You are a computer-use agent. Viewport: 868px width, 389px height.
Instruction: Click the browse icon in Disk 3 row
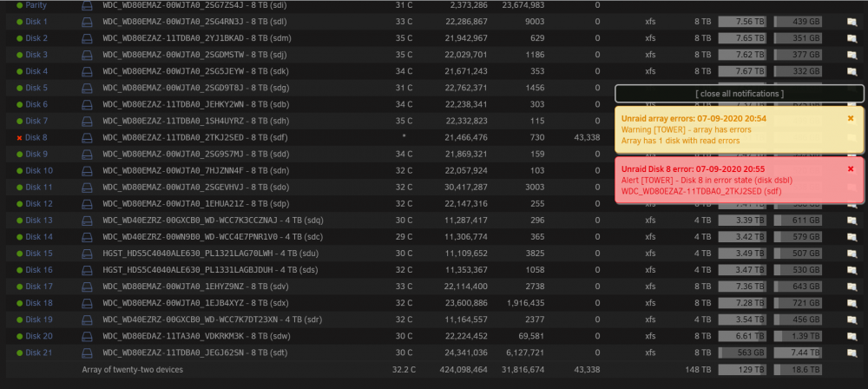tap(852, 55)
